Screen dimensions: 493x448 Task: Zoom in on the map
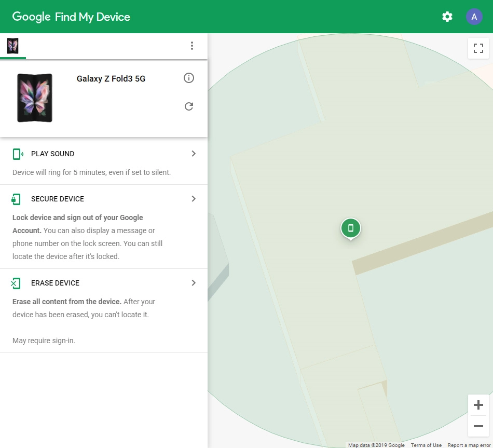tap(478, 405)
